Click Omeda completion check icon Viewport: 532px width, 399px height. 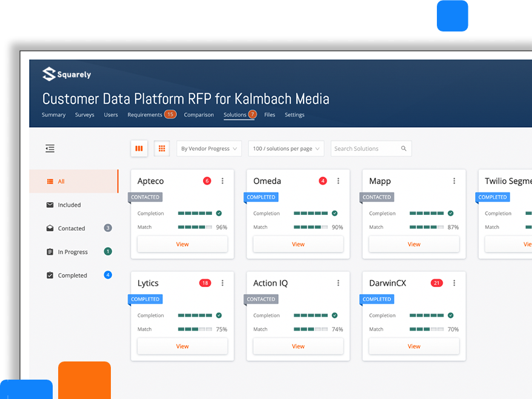point(334,213)
